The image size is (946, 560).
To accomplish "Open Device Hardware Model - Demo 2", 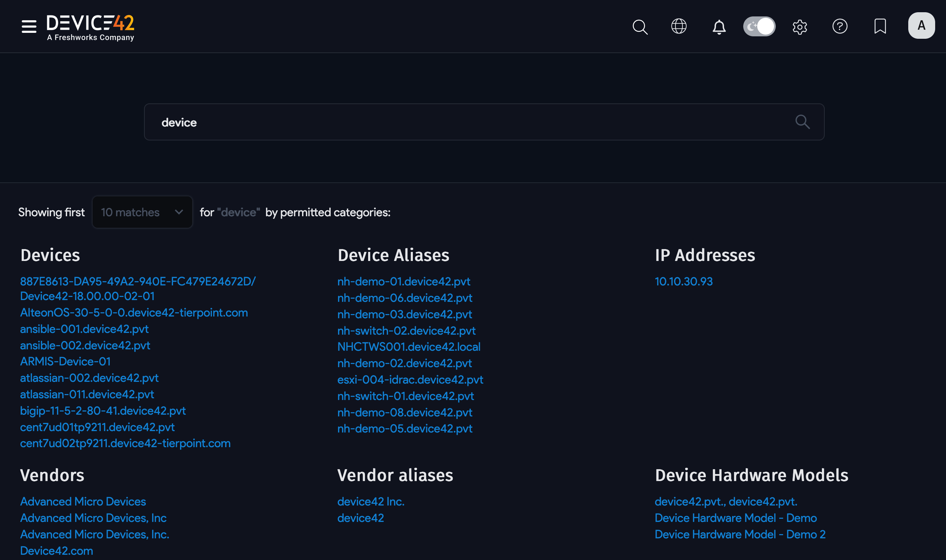I will [x=739, y=534].
